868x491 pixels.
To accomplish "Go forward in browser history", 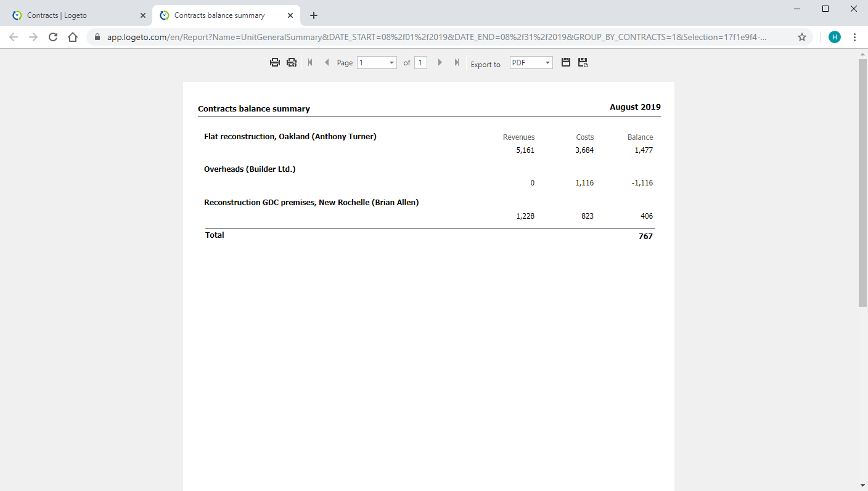I will [33, 37].
